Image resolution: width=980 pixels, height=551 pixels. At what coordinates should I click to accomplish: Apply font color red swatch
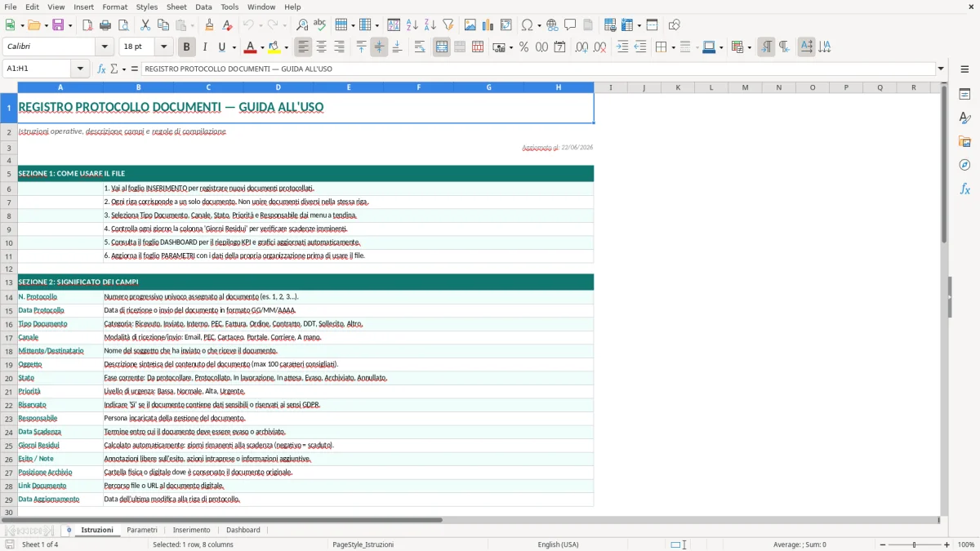(x=251, y=47)
